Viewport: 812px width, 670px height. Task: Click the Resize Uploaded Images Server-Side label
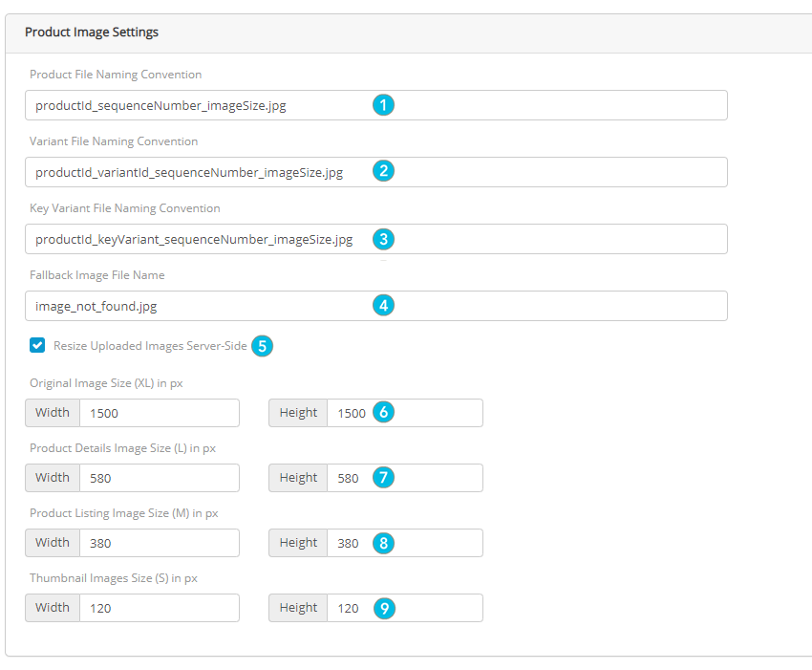[150, 346]
